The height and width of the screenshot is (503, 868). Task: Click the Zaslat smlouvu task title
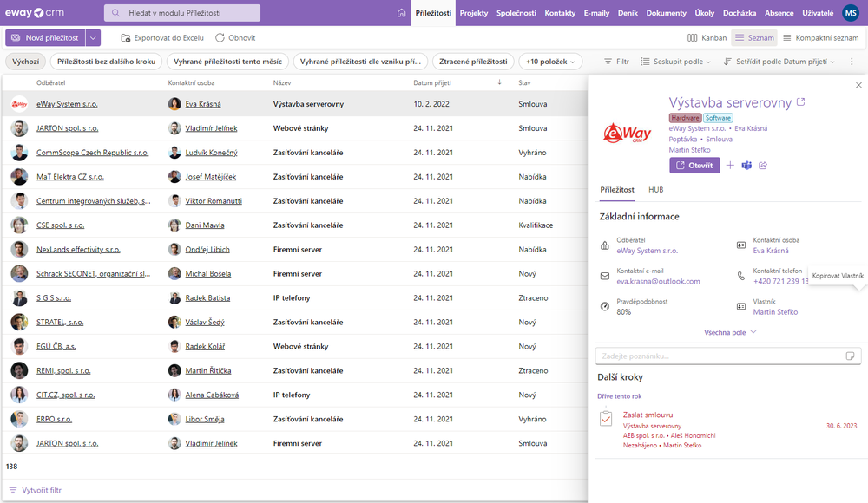pos(648,415)
